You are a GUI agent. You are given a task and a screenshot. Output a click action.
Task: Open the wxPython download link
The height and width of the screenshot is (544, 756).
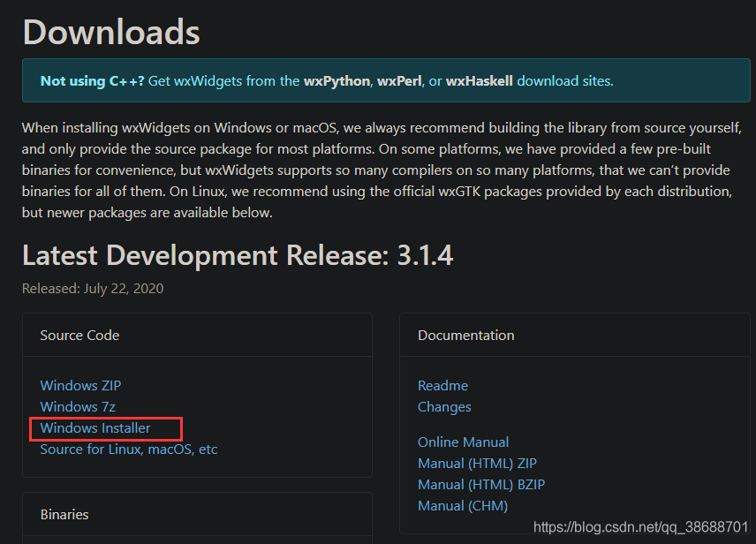pyautogui.click(x=336, y=81)
